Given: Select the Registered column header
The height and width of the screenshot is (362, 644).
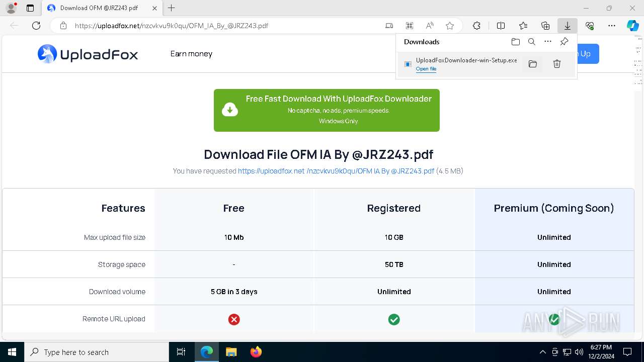Looking at the screenshot, I should 394,208.
